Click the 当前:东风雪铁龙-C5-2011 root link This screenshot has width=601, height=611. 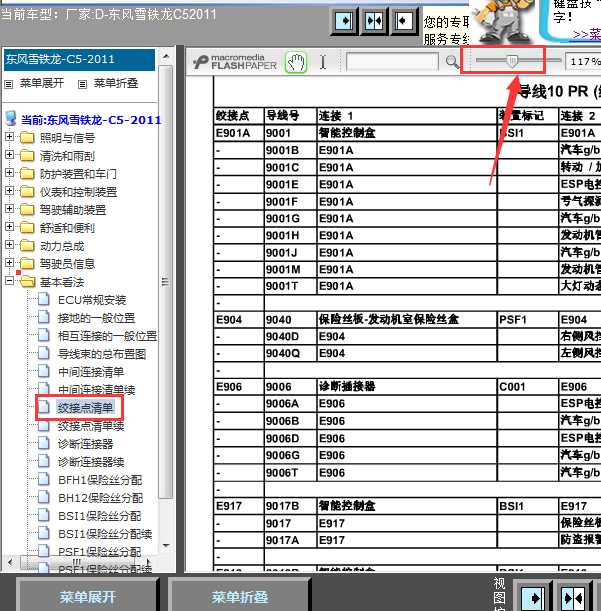(91, 120)
